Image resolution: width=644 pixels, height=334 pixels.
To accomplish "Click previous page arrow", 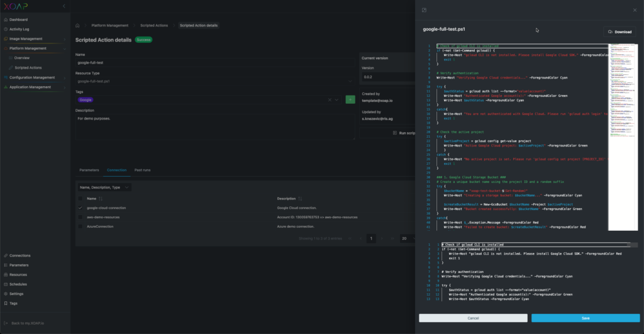I will (360, 238).
